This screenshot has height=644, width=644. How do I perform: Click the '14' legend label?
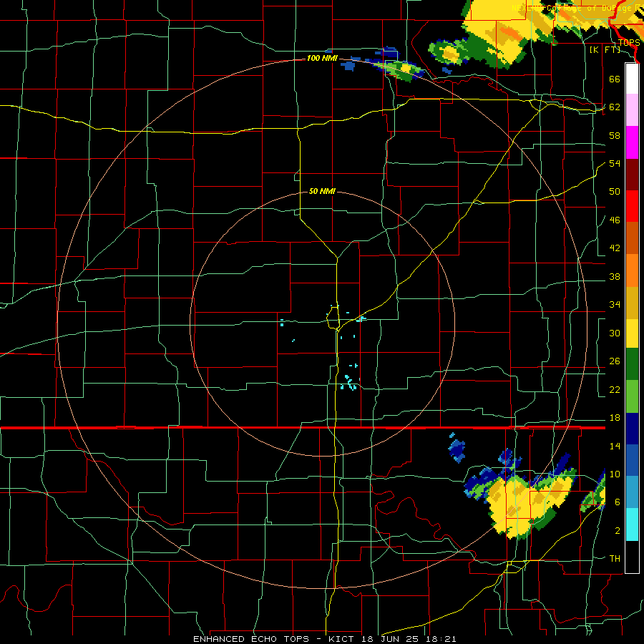615,446
